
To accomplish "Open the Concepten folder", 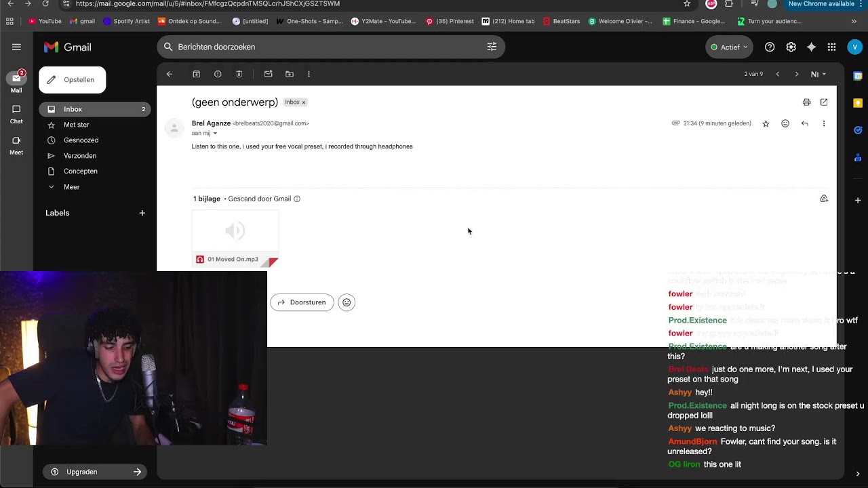I will click(95, 171).
